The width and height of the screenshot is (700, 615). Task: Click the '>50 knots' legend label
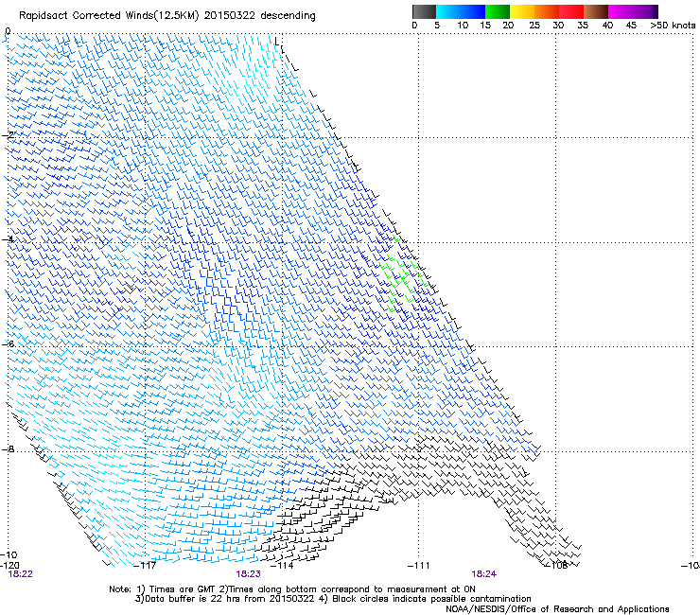pyautogui.click(x=673, y=26)
